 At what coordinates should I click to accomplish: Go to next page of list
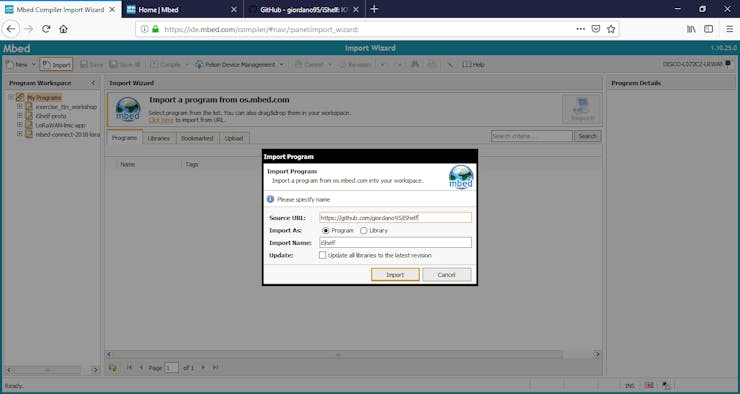point(203,367)
